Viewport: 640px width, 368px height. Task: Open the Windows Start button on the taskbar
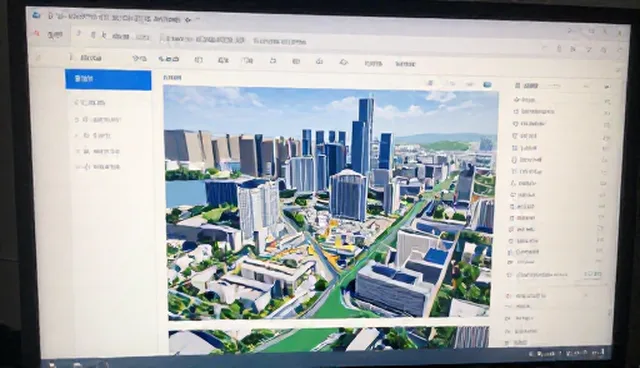point(52,364)
